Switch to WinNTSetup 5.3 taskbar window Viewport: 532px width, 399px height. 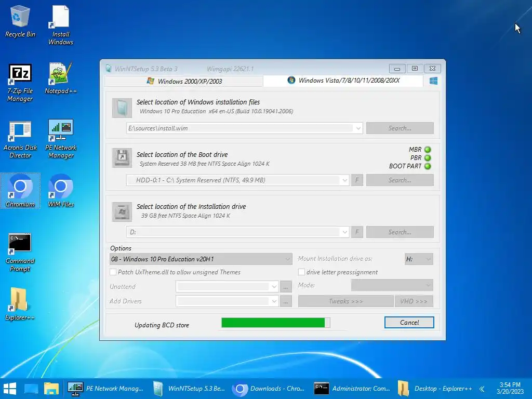[x=189, y=389]
